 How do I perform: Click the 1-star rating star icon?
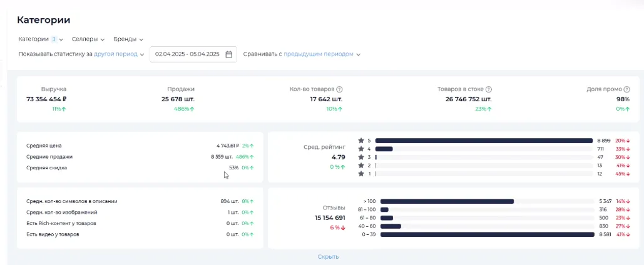point(360,174)
